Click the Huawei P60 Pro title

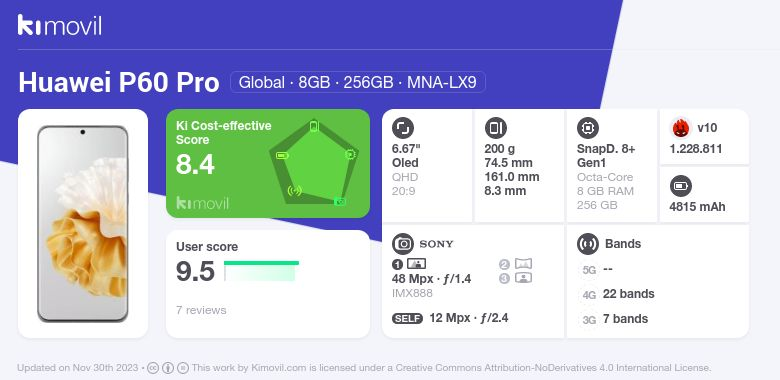(118, 83)
